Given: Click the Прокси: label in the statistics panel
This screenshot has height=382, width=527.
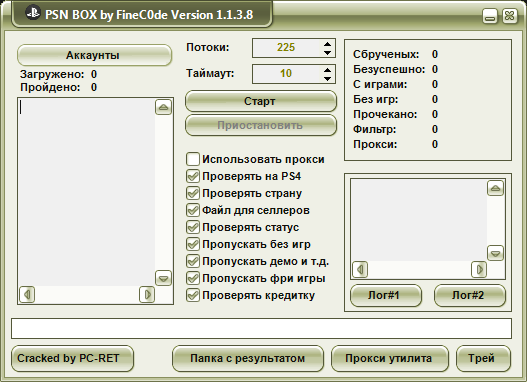Looking at the screenshot, I should pyautogui.click(x=375, y=144).
